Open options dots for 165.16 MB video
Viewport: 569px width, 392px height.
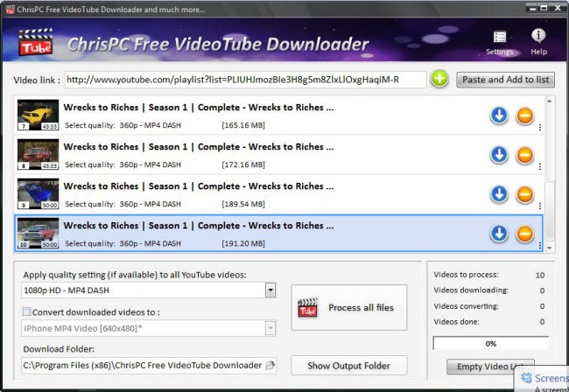tap(540, 127)
